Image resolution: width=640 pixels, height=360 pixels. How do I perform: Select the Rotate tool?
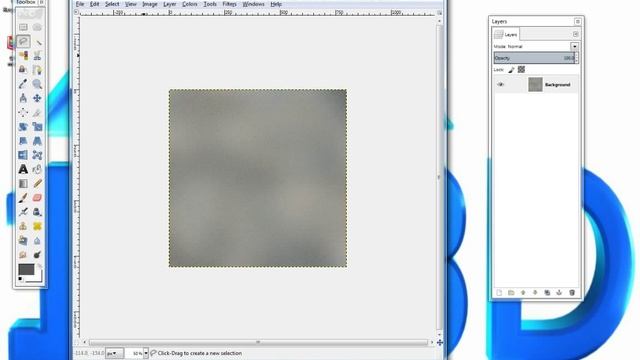coord(23,127)
